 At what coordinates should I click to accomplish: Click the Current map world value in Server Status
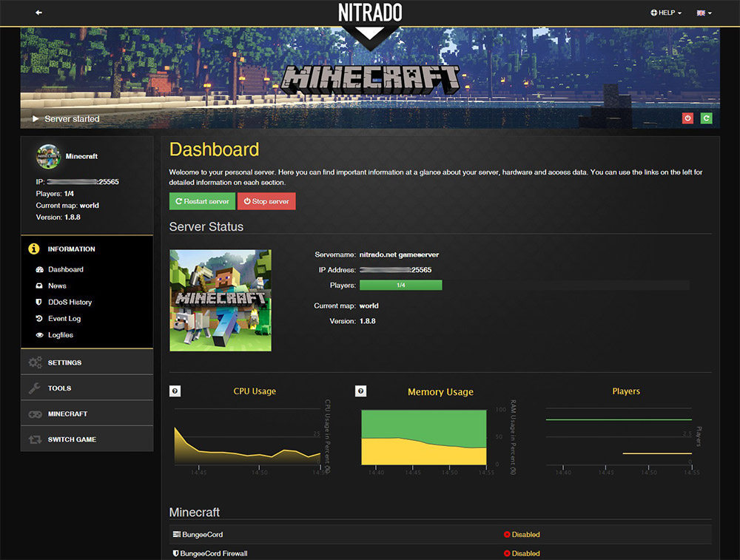click(x=369, y=306)
